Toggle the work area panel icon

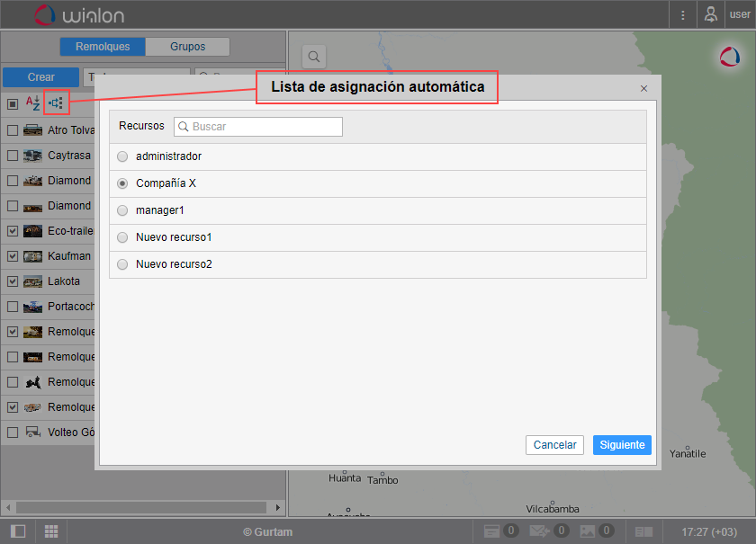point(17,531)
